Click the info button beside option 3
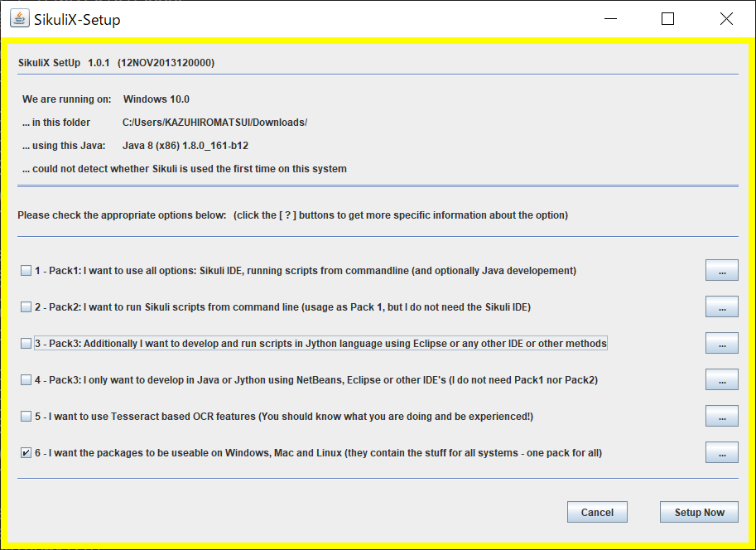The height and width of the screenshot is (550, 756). click(x=722, y=343)
